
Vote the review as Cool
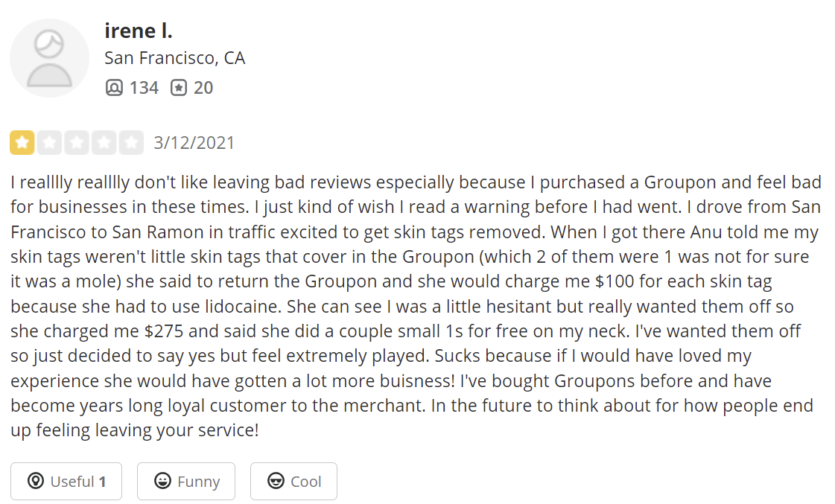pyautogui.click(x=293, y=481)
